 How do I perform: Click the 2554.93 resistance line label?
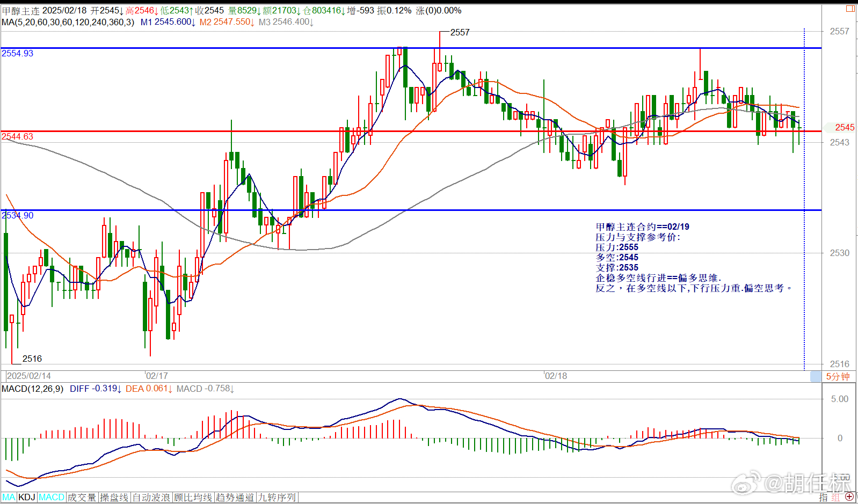pyautogui.click(x=18, y=54)
